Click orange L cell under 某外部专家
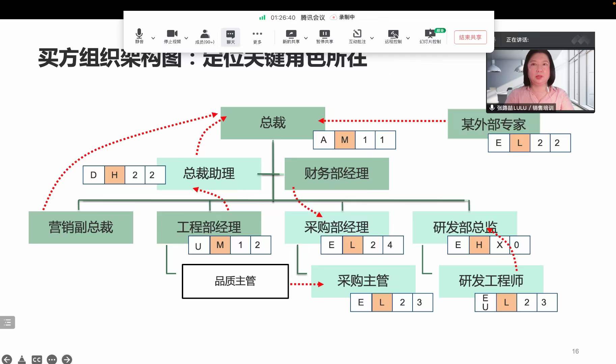616x364 pixels. click(520, 143)
